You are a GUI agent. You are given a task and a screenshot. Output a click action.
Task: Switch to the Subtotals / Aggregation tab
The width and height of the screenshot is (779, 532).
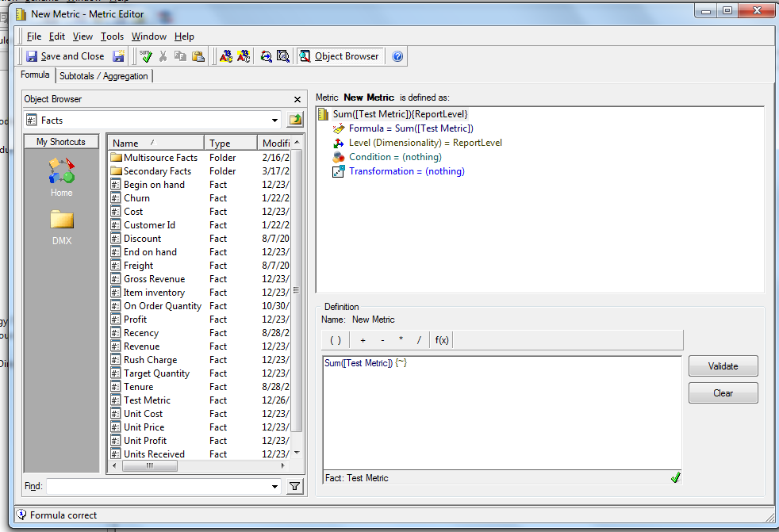click(x=104, y=75)
